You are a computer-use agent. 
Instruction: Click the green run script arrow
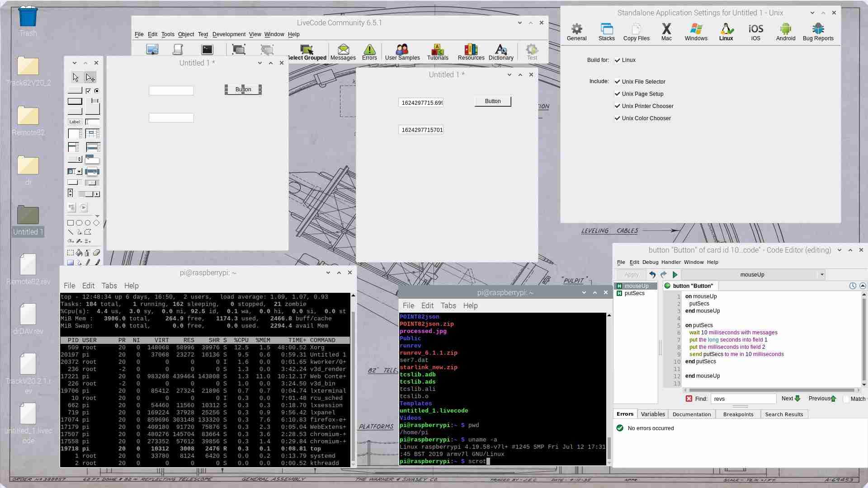[x=675, y=275]
